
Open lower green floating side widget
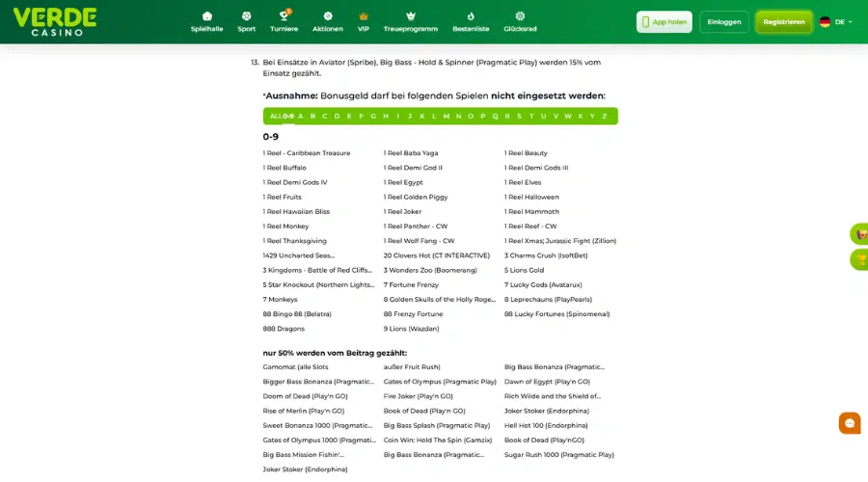tap(857, 259)
